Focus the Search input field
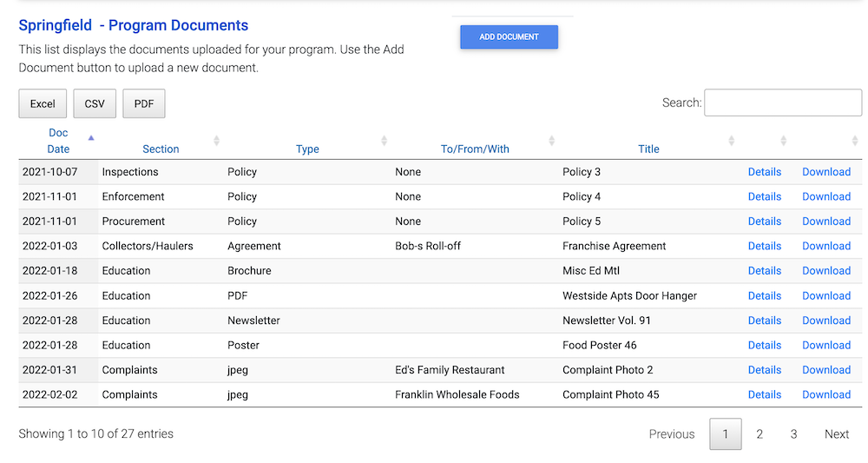 (x=782, y=103)
